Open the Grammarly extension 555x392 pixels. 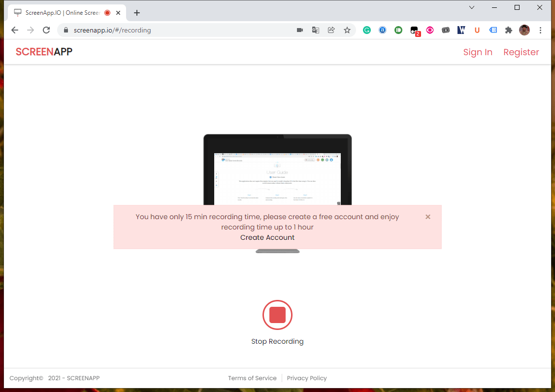366,30
